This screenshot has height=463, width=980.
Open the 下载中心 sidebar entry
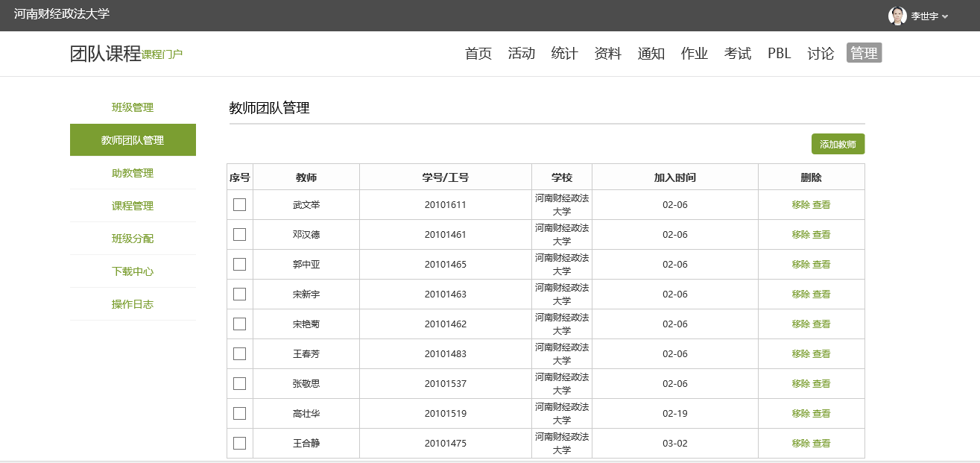click(133, 271)
